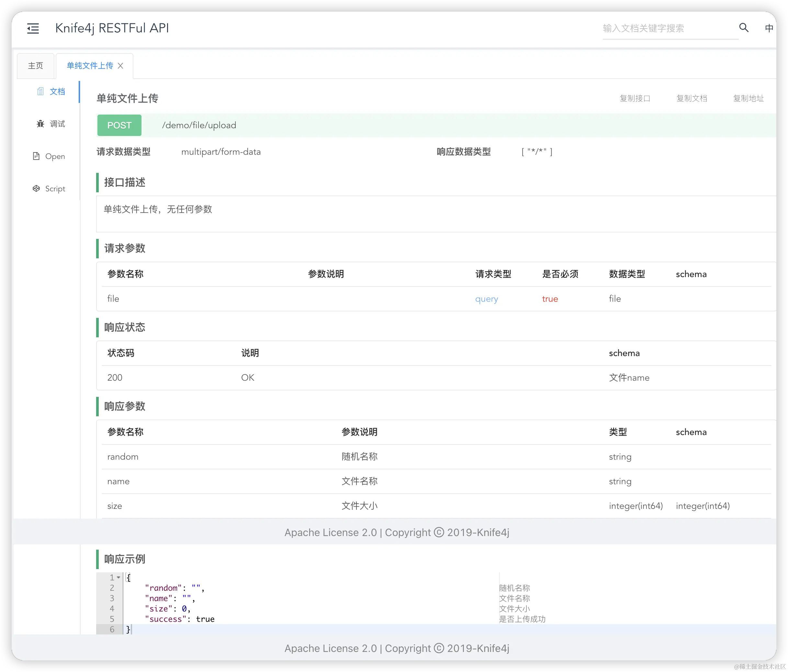The height and width of the screenshot is (672, 788).
Task: Open the Open API document icon
Action: coord(36,156)
